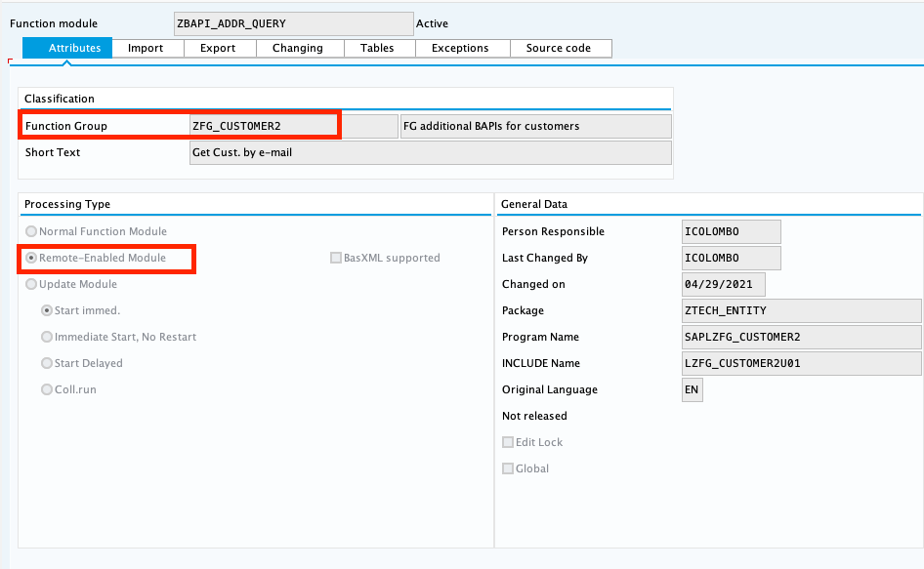View the Source code tab
The height and width of the screenshot is (569, 924).
point(559,48)
